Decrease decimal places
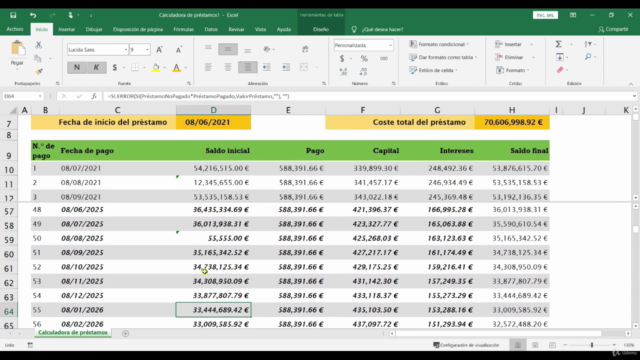The height and width of the screenshot is (360, 640). coord(363,72)
